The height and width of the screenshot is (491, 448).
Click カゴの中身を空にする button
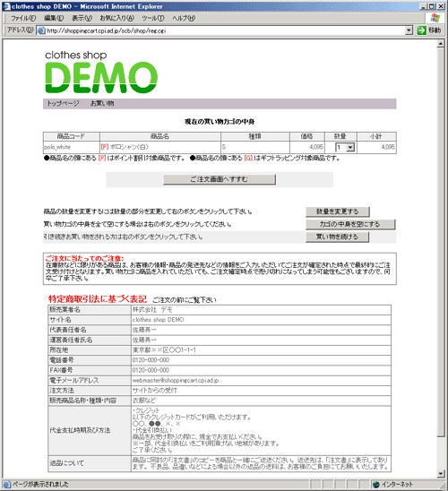pyautogui.click(x=350, y=224)
